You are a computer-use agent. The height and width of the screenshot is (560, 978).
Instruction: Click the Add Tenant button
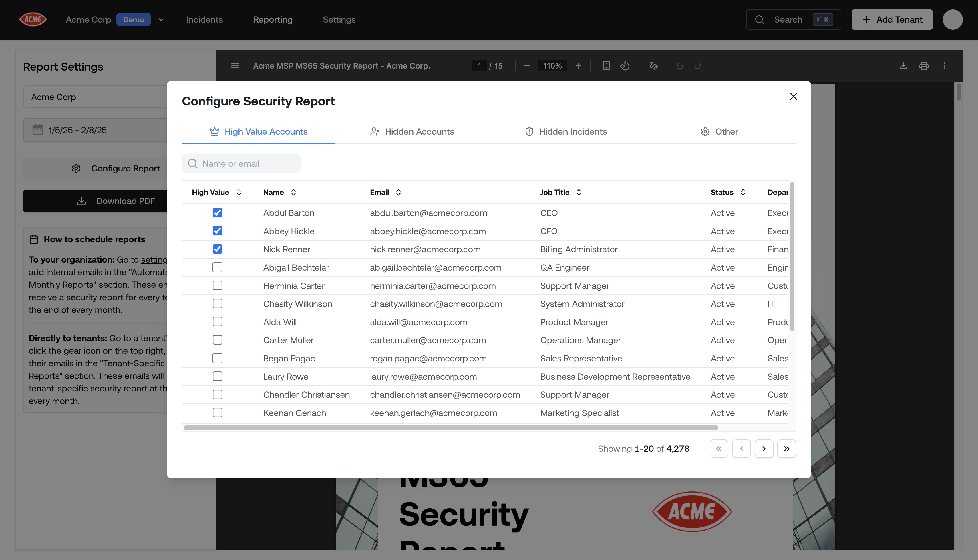click(892, 20)
